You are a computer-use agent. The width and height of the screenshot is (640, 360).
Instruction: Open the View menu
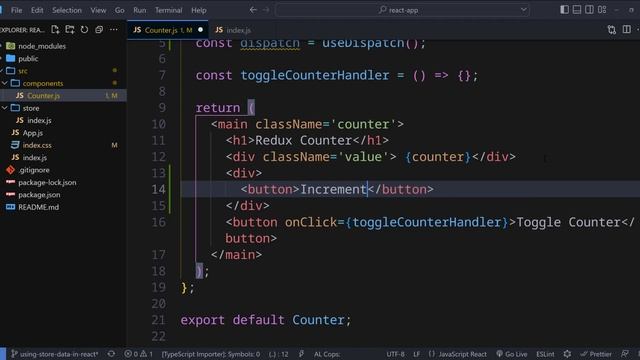point(98,10)
